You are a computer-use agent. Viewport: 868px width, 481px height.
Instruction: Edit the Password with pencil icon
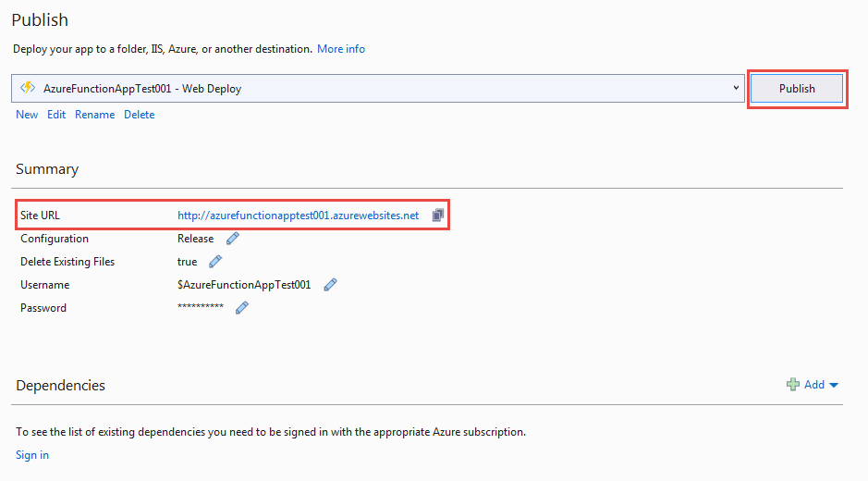tap(242, 308)
